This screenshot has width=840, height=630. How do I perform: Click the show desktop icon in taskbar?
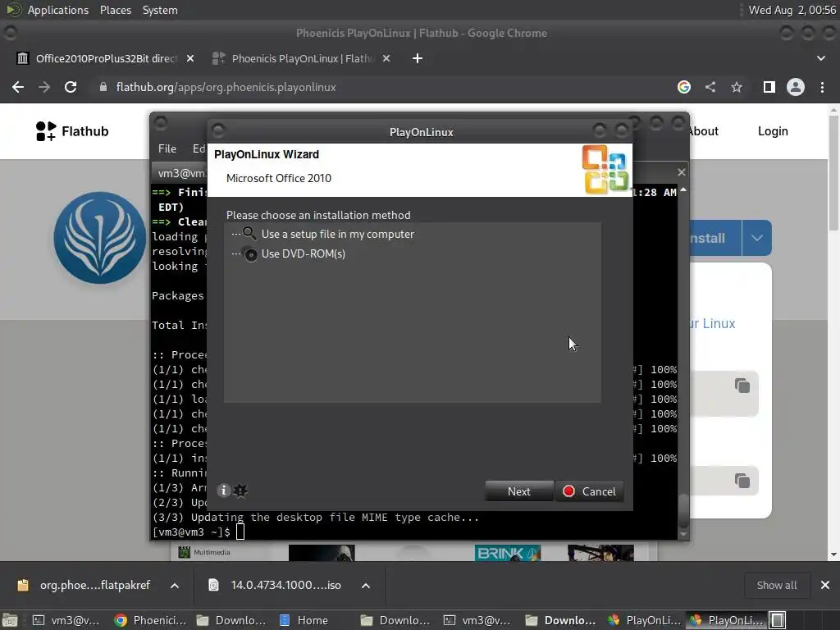[x=9, y=620]
